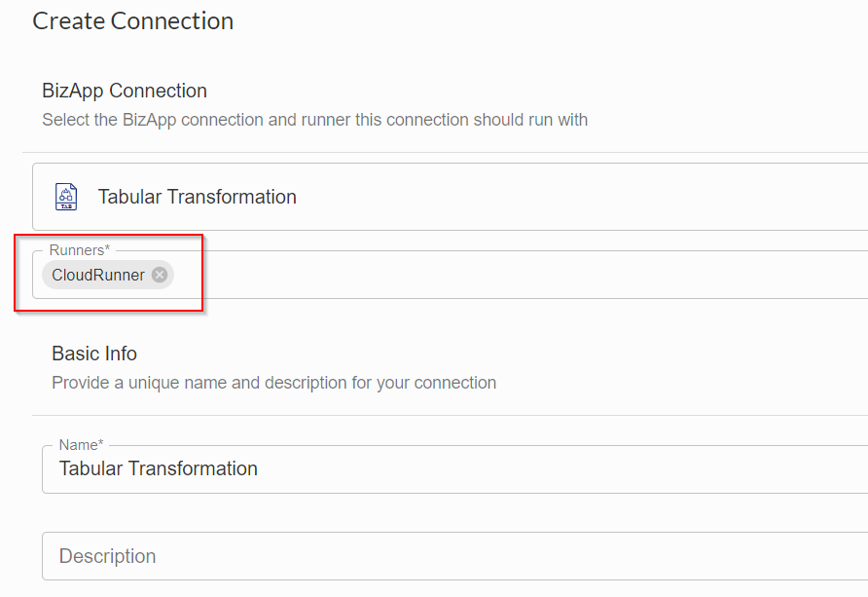Click the 'Provide a unique name' helper text
Screen dimensions: 868x597
(274, 383)
